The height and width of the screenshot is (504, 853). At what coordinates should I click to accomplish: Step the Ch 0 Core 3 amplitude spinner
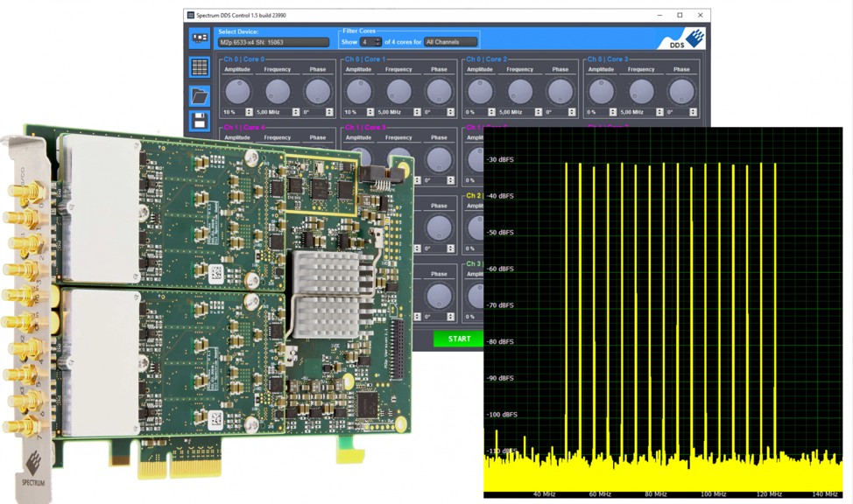click(613, 112)
